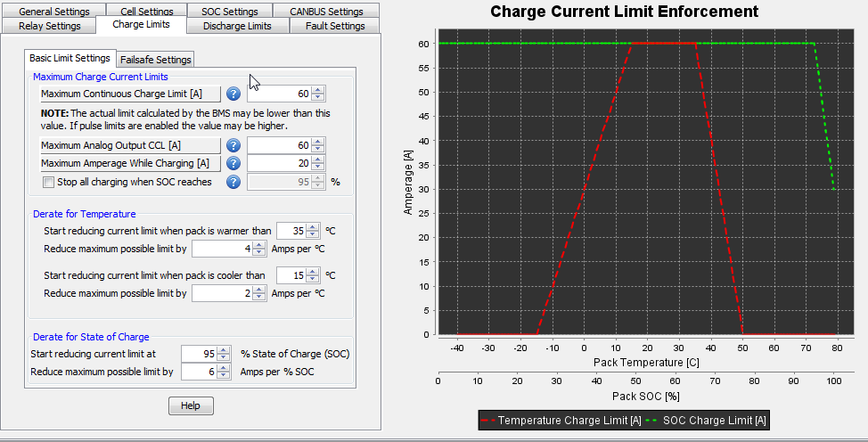The image size is (868, 442).
Task: Open help icon beside Stop all charging option
Action: click(x=233, y=182)
